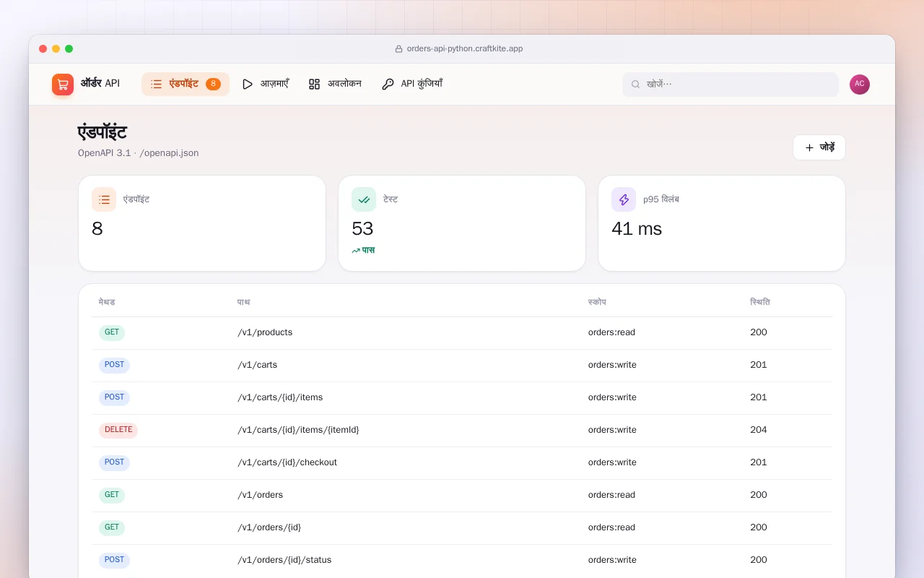Click the DELETE method badge
Screen dimensions: 924x578
point(118,430)
